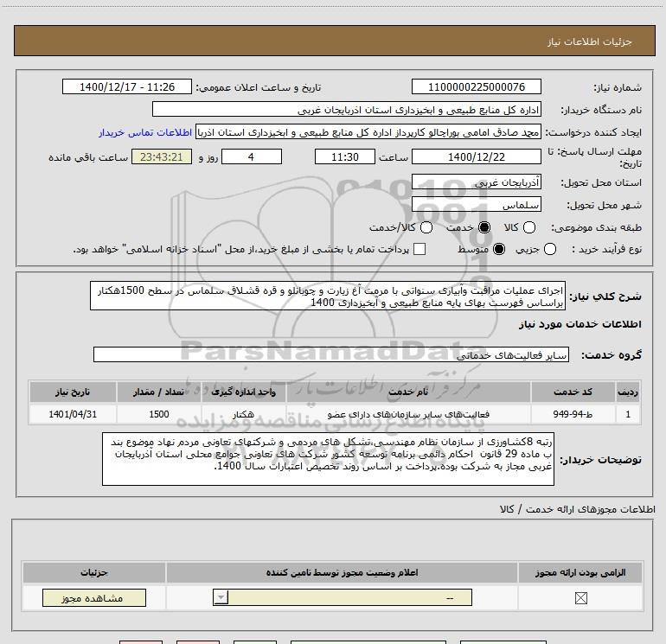Click the الزامی بودن ارائه مجوز column header
Screen dimensions: 666x644
(x=580, y=572)
